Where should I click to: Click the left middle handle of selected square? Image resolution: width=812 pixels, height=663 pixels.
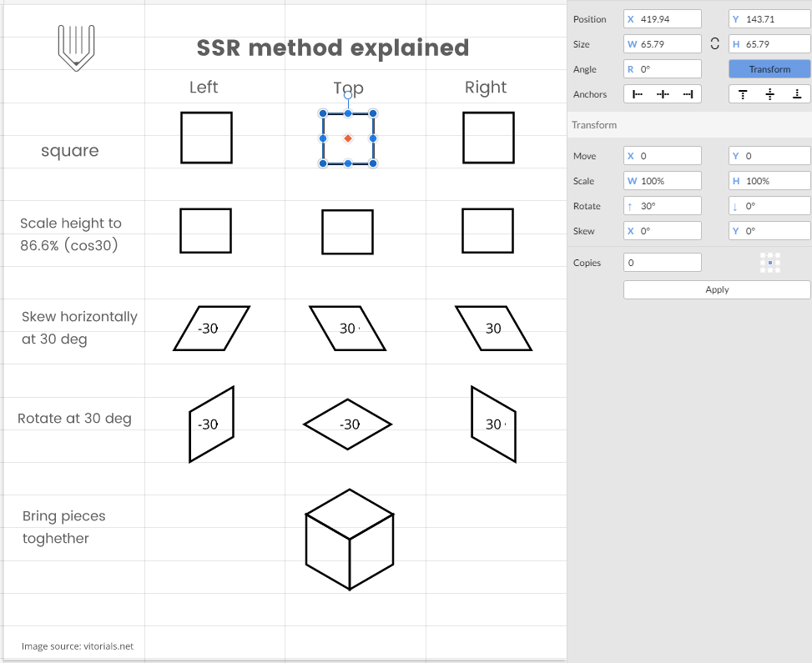point(323,138)
